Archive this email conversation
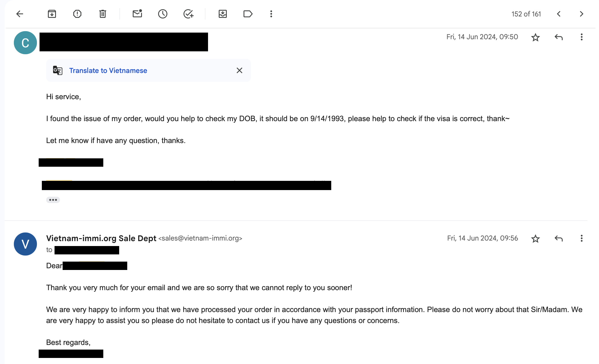The width and height of the screenshot is (599, 364). pos(52,14)
